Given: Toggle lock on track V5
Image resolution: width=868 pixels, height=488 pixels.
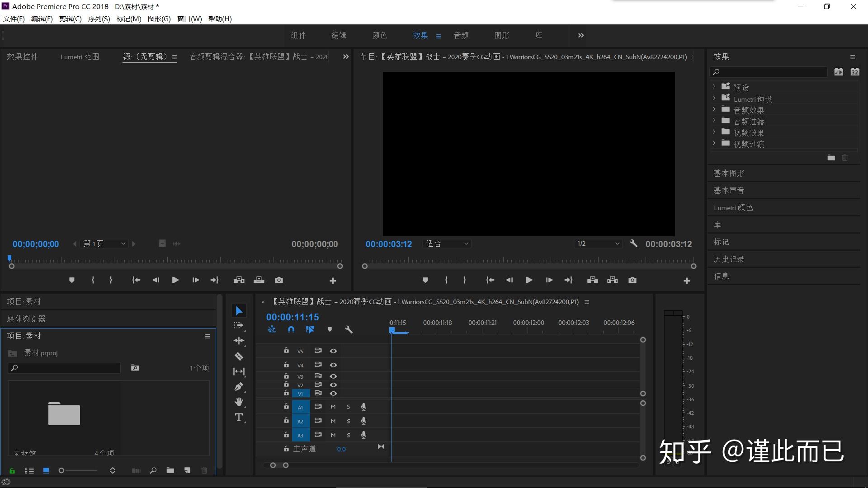Looking at the screenshot, I should (286, 350).
